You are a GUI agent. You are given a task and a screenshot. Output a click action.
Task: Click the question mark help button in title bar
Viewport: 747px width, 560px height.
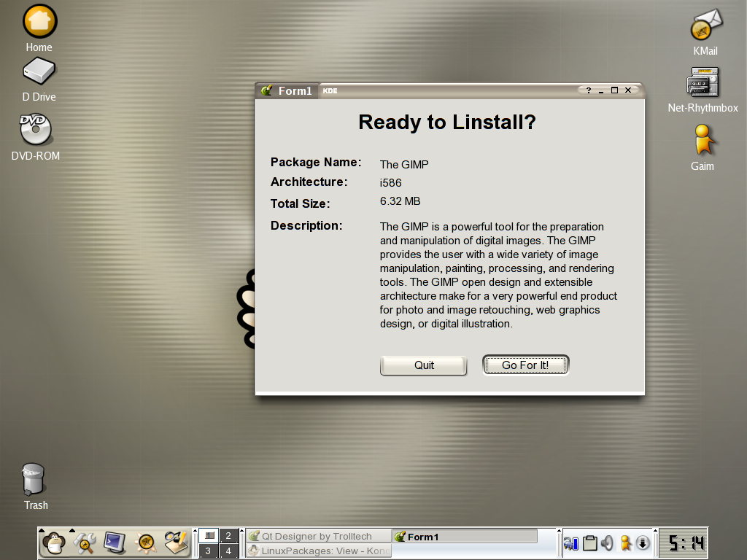click(x=589, y=90)
